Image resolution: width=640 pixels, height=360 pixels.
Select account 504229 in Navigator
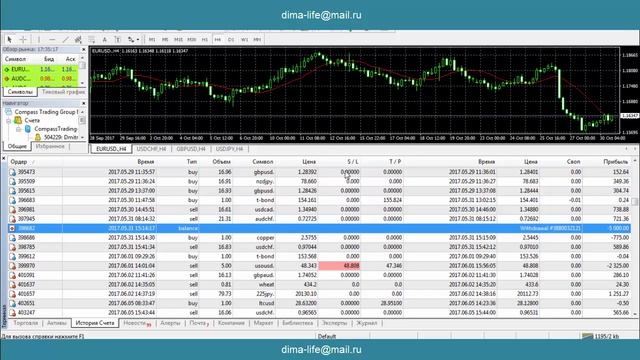point(60,138)
